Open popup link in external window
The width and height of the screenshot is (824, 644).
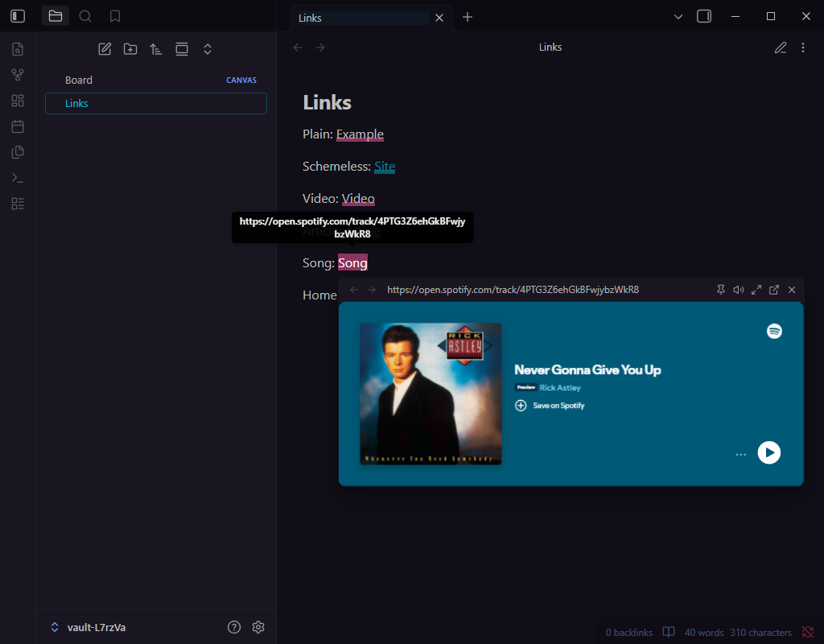774,290
